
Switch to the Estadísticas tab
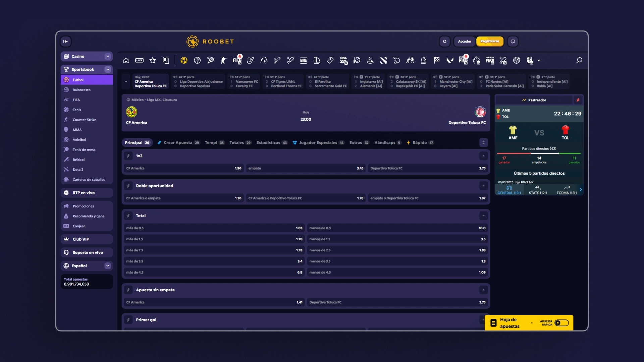(x=272, y=143)
